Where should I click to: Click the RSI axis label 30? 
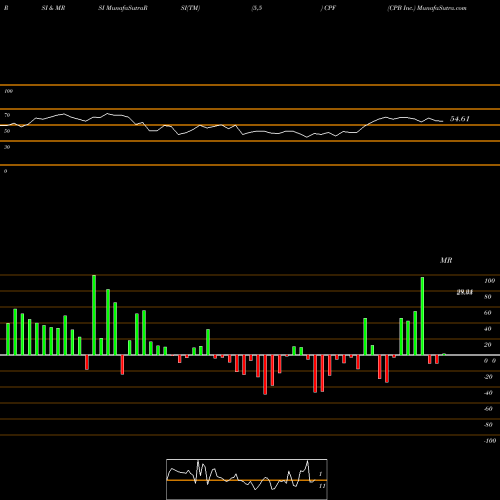coord(7,147)
